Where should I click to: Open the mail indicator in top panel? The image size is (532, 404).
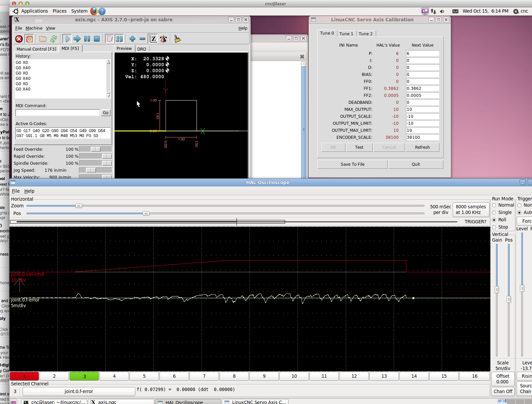pos(455,11)
